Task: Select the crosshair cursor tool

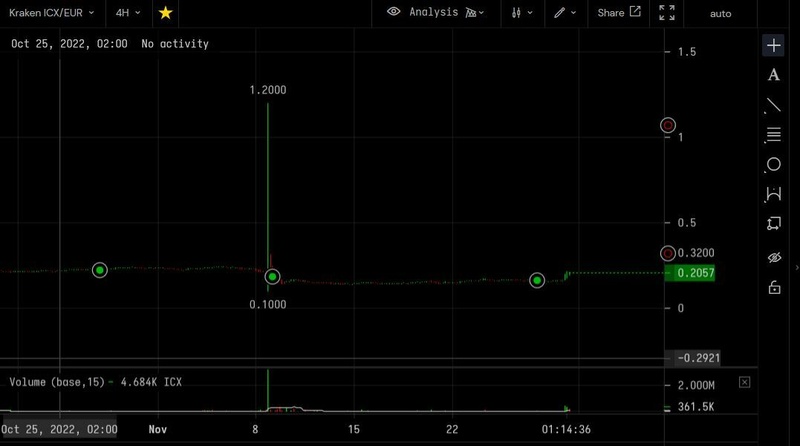Action: [773, 45]
